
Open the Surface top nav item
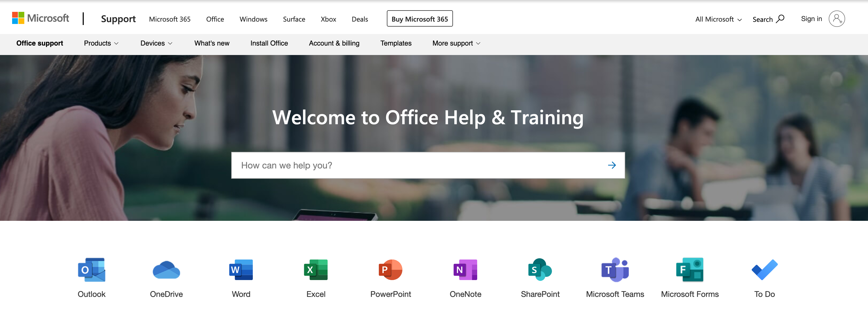294,19
